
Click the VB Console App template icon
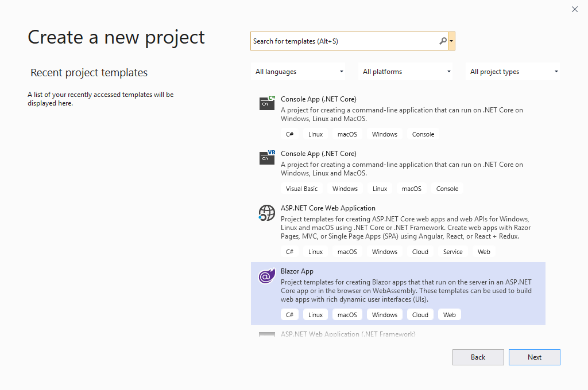point(267,157)
